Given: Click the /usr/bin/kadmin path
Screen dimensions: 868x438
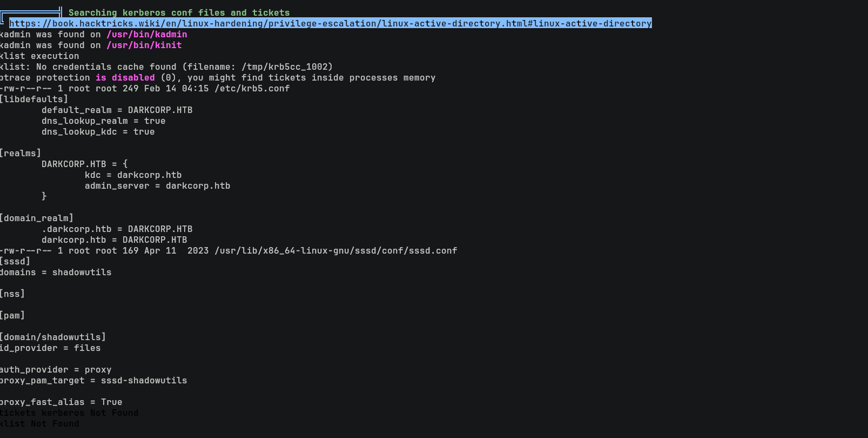Looking at the screenshot, I should [x=146, y=34].
